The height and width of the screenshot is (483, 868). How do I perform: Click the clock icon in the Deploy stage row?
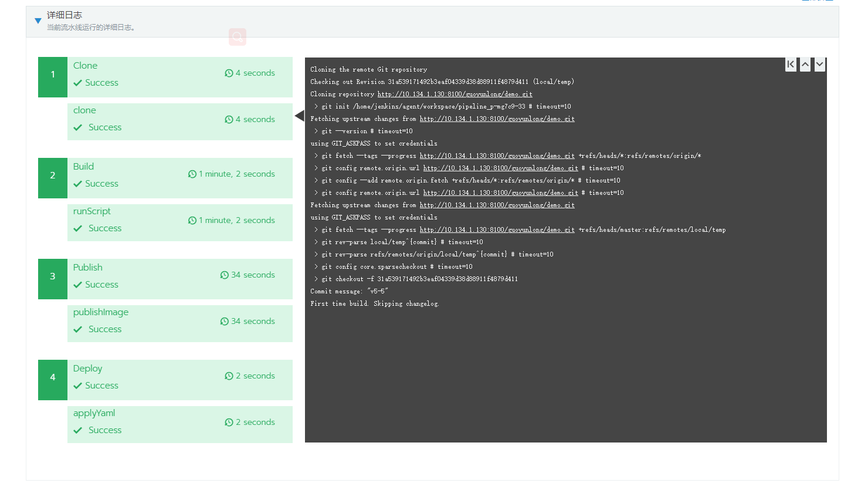[x=229, y=376]
